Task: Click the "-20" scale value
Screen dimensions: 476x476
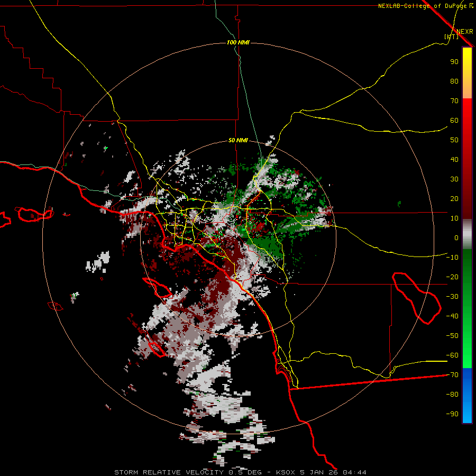Action: pos(452,277)
